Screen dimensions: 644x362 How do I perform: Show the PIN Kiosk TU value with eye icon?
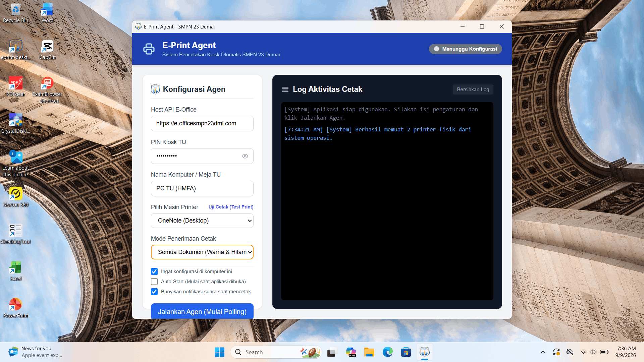(x=245, y=156)
